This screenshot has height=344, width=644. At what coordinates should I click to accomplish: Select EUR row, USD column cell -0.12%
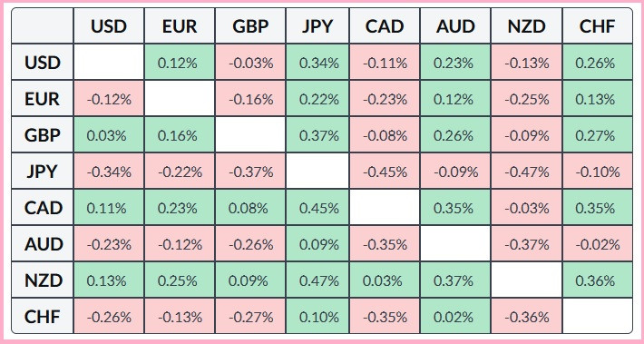109,99
